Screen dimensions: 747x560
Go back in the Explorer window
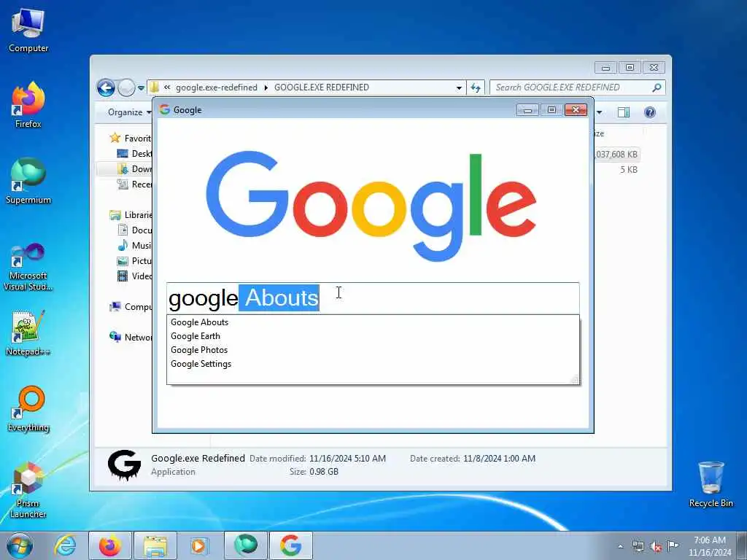(x=107, y=87)
